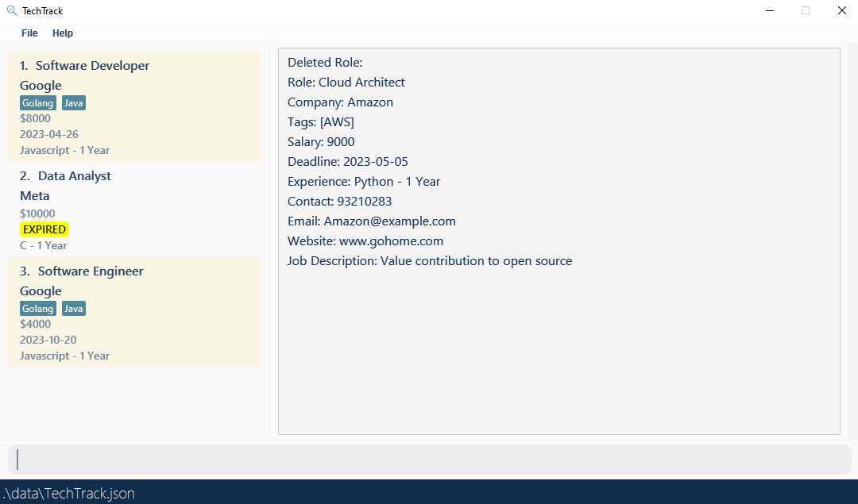Click the 2023-04-26 deadline date
858x504 pixels.
[49, 134]
